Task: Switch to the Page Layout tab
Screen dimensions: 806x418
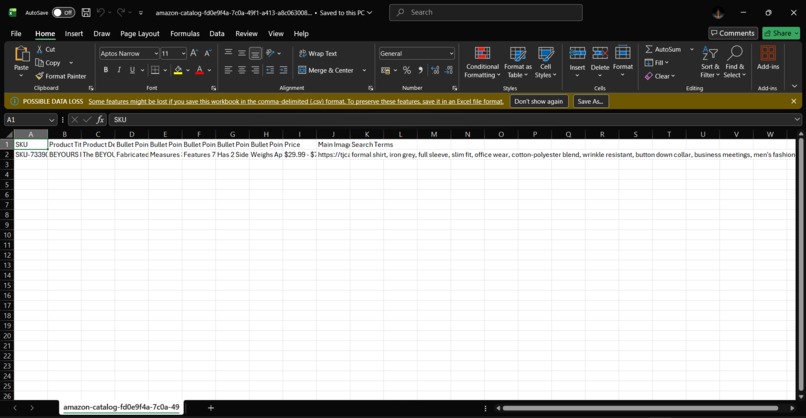Action: pyautogui.click(x=140, y=33)
